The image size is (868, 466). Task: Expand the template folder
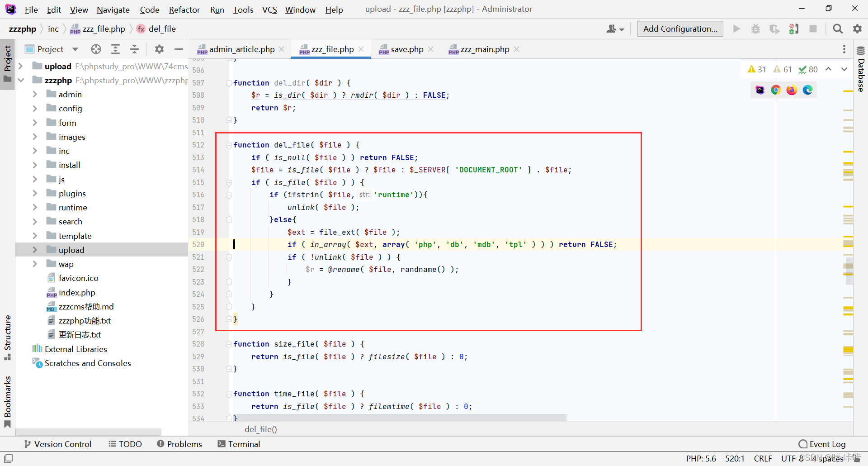click(35, 236)
